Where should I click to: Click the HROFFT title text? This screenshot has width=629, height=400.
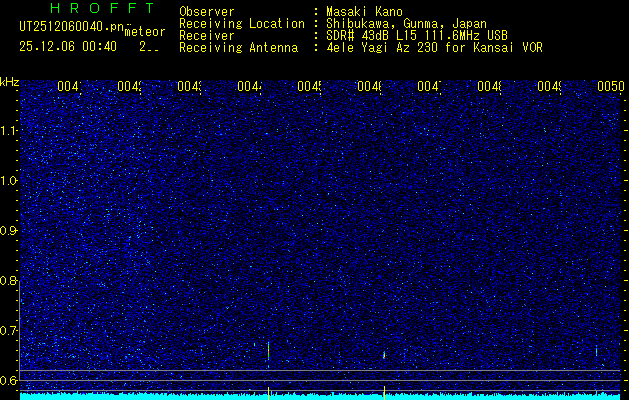pos(103,8)
